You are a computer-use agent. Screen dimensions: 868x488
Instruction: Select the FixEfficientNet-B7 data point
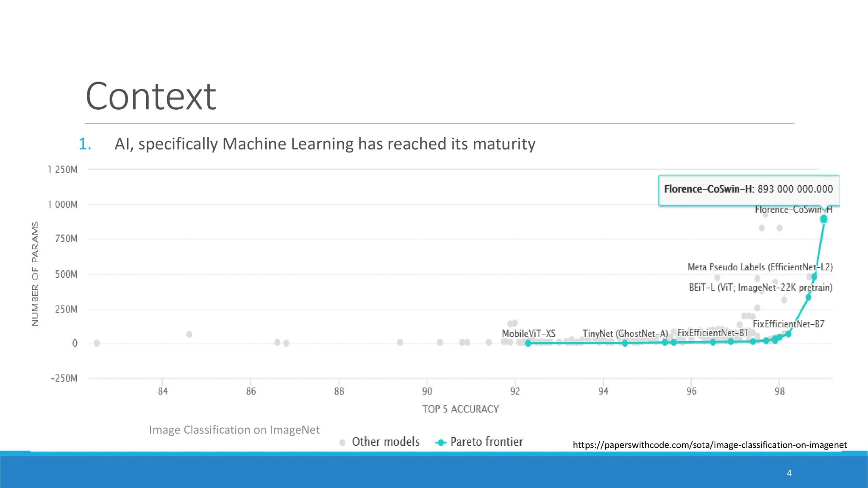coord(788,334)
